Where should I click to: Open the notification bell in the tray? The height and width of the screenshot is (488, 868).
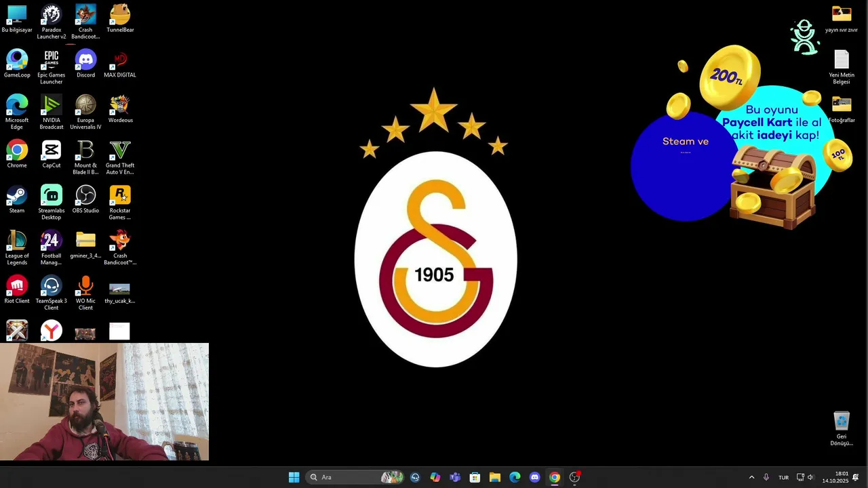(856, 477)
